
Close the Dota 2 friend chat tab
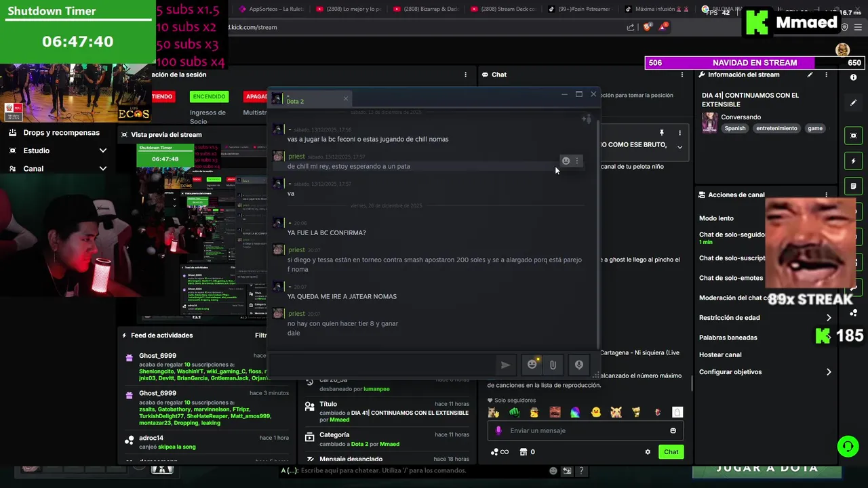[345, 99]
